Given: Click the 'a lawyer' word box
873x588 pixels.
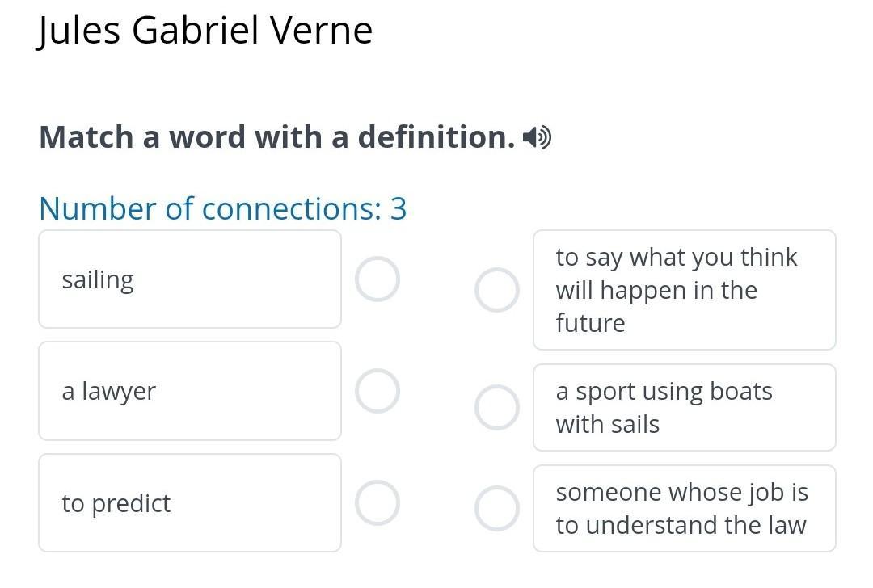Looking at the screenshot, I should point(190,391).
